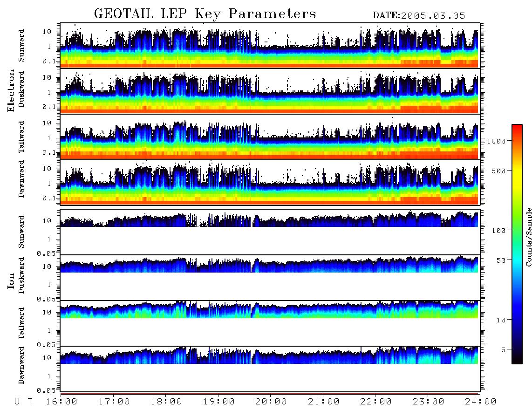Click the 17:00 time tick label

click(114, 402)
